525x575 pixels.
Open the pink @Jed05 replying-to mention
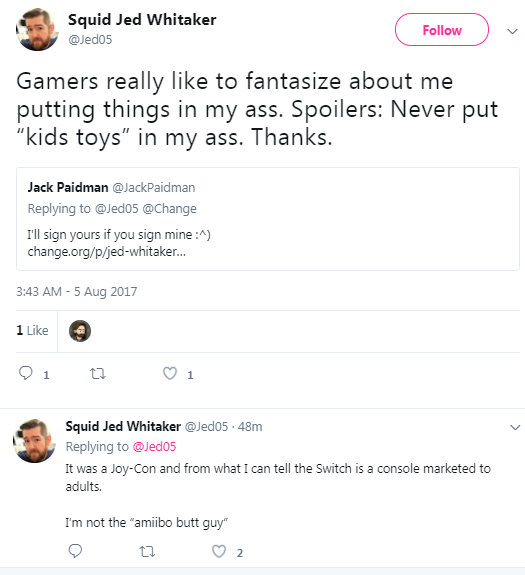coord(154,447)
